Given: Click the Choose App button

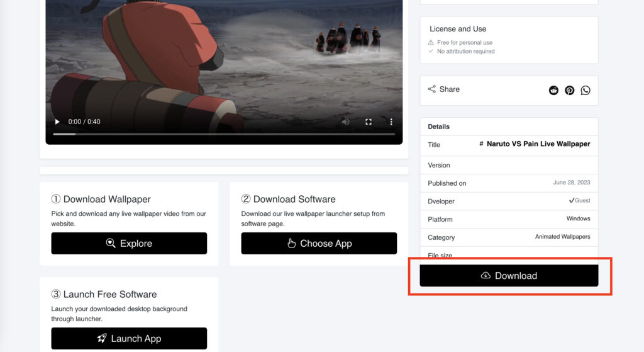Looking at the screenshot, I should [319, 244].
